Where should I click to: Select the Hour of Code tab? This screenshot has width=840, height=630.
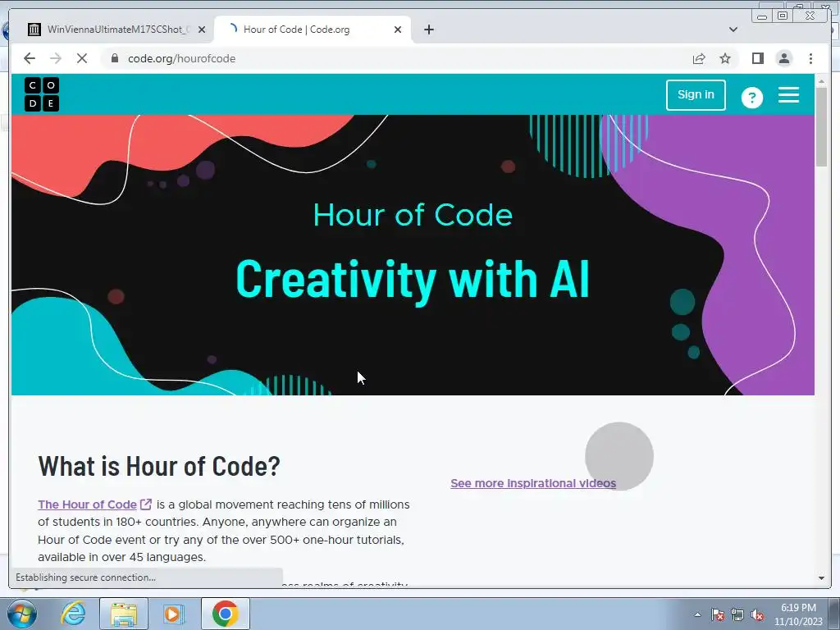313,30
